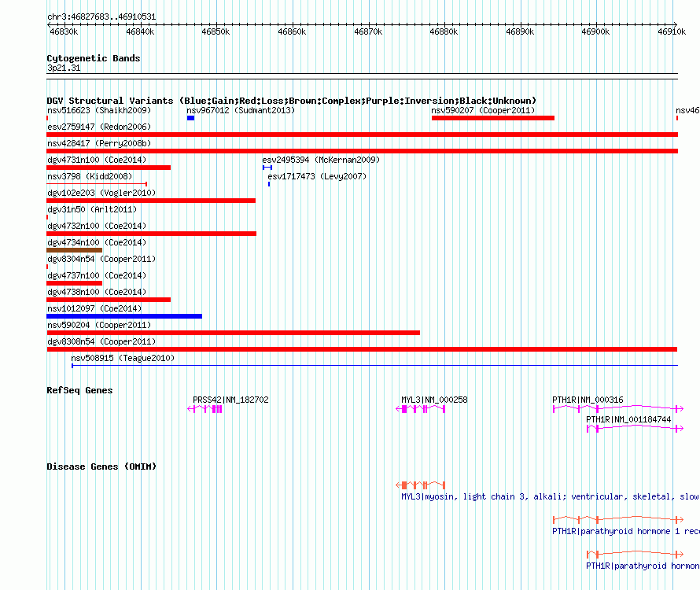Select the PTH1R NM_001184744 RefSeq gene glyph
Image resolution: width=700 pixels, height=590 pixels.
(x=635, y=429)
